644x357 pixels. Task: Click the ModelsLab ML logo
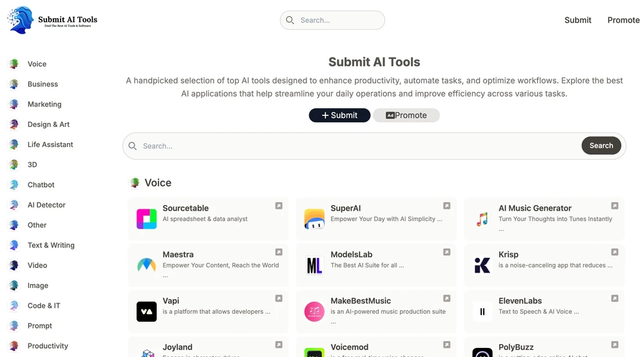[315, 265]
